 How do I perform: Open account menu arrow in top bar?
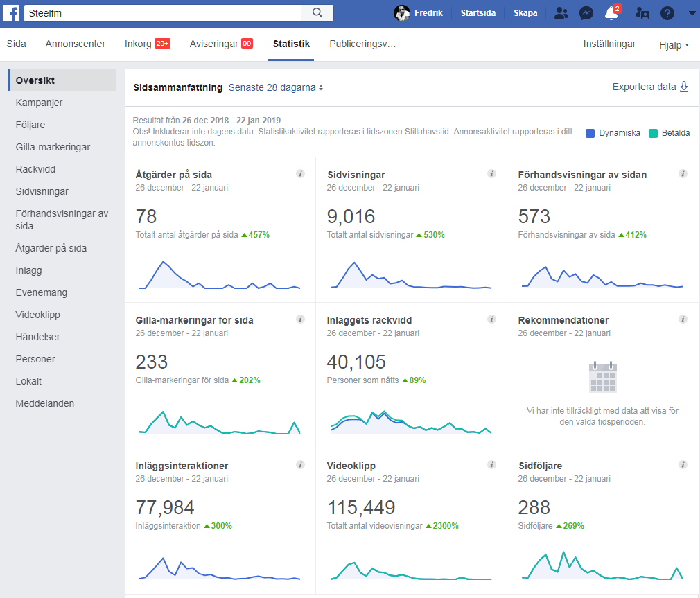tap(691, 13)
